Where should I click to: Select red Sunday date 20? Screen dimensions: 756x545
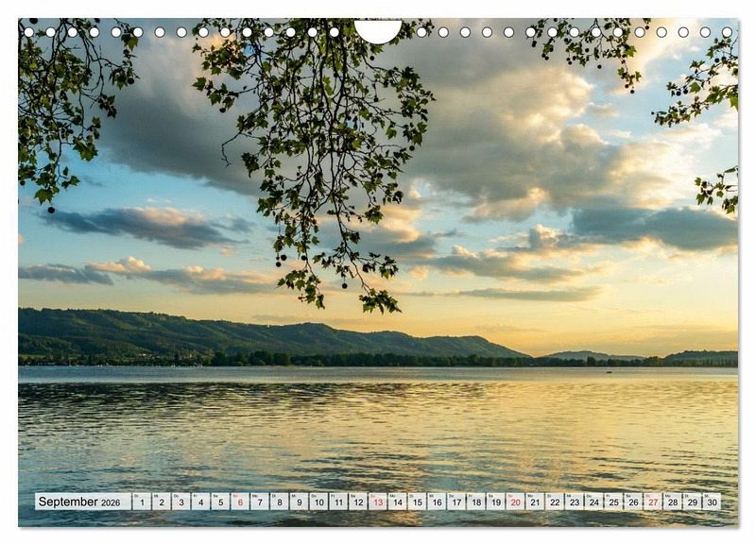point(516,502)
